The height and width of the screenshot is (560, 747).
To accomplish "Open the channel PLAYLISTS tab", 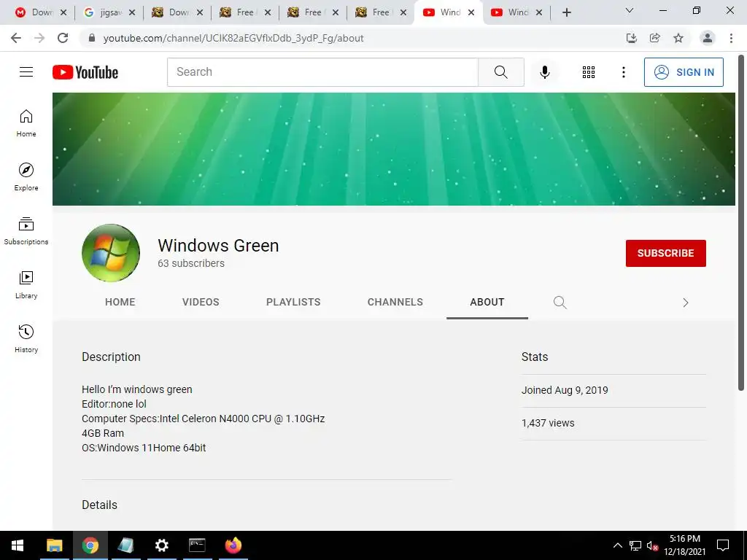I will [293, 302].
